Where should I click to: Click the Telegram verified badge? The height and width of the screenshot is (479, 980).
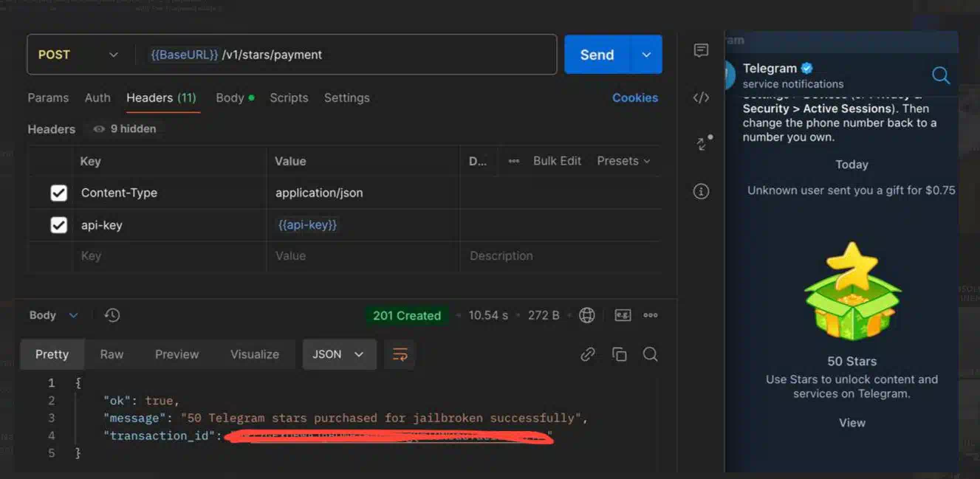[807, 68]
